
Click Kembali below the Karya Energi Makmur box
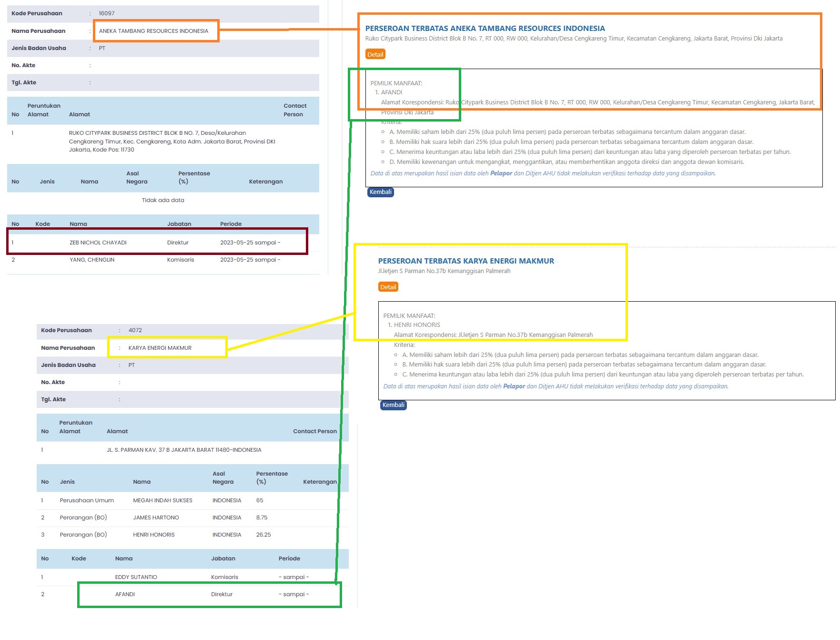[x=393, y=405]
